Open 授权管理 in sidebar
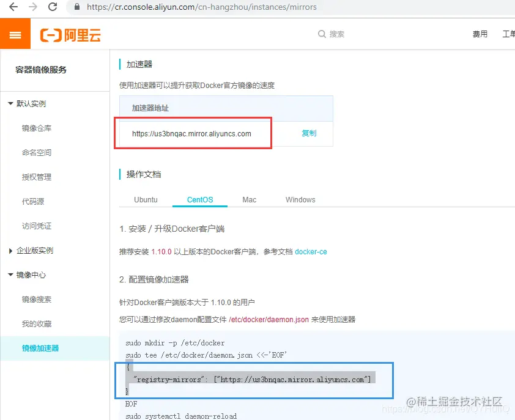 click(37, 177)
